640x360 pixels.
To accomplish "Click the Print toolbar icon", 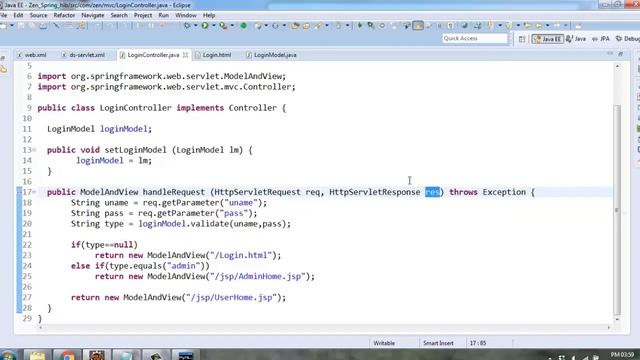I will coord(43,26).
